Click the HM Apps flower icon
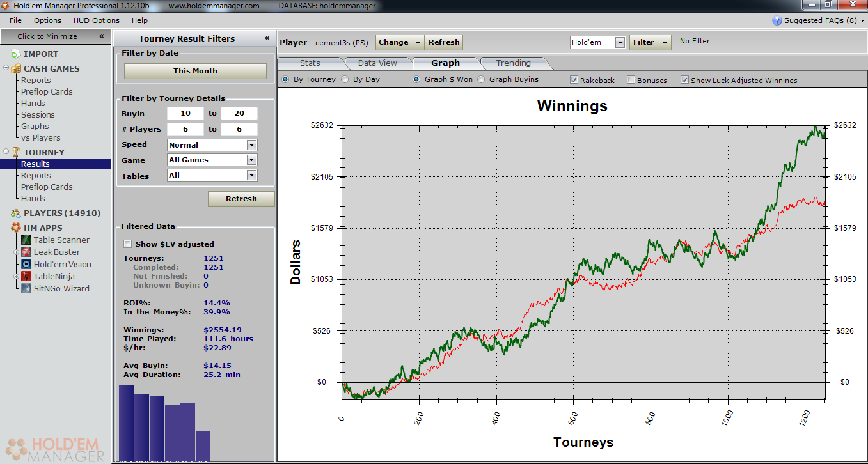This screenshot has height=464, width=868. pos(15,228)
